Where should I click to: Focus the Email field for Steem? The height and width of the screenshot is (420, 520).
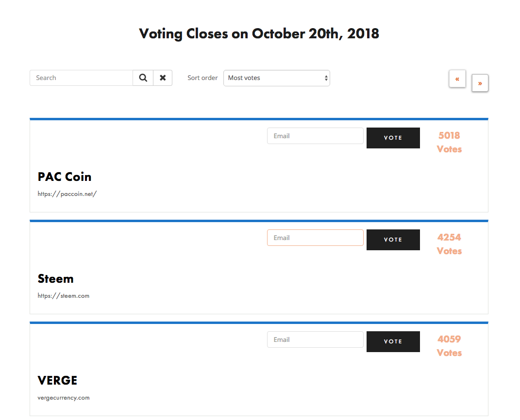tap(315, 238)
